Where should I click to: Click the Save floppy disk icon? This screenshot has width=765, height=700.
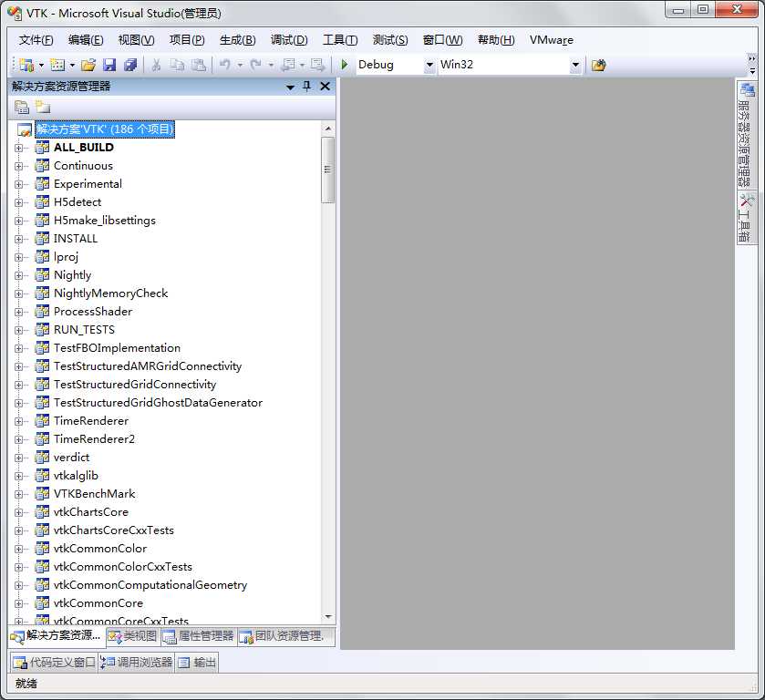[x=109, y=65]
